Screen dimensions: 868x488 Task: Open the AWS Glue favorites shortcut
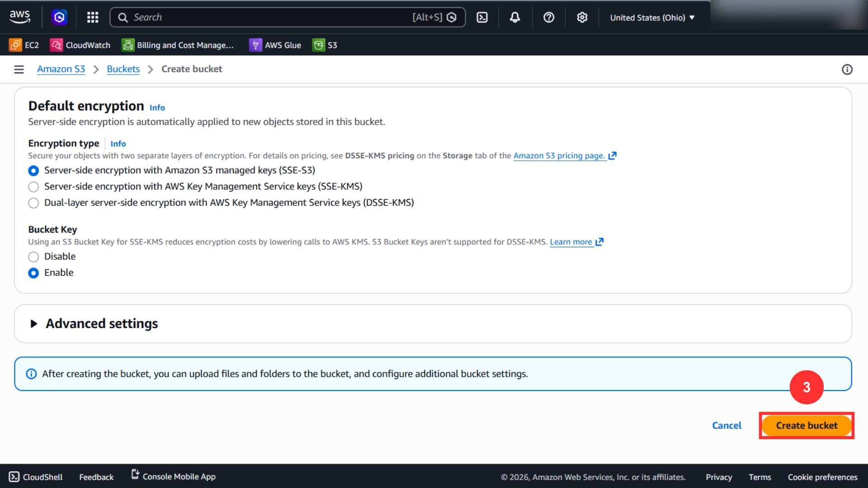[x=275, y=45]
